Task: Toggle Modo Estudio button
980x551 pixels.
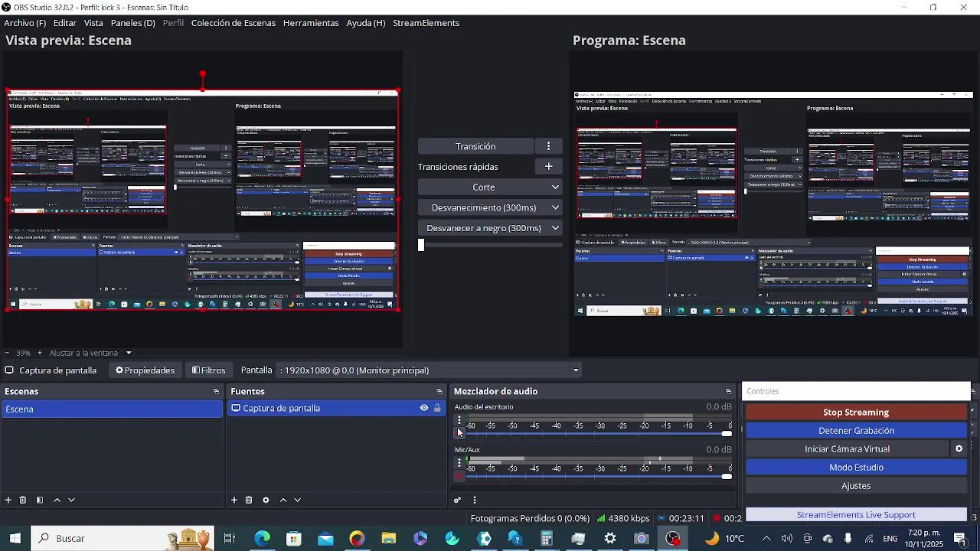Action: [x=856, y=468]
